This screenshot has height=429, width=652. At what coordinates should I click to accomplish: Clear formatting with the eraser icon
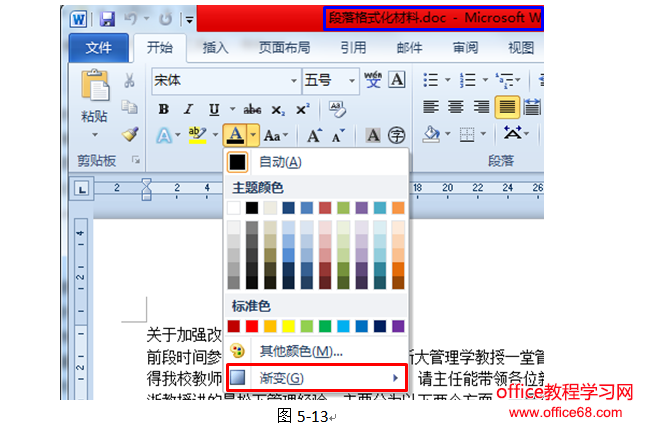point(337,109)
